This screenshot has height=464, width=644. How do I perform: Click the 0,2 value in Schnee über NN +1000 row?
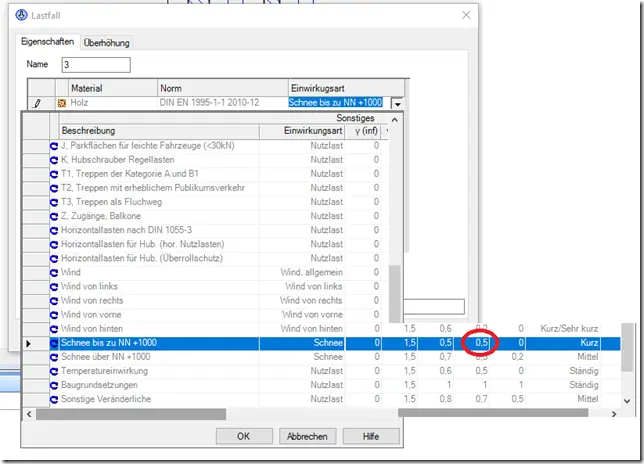tap(518, 357)
